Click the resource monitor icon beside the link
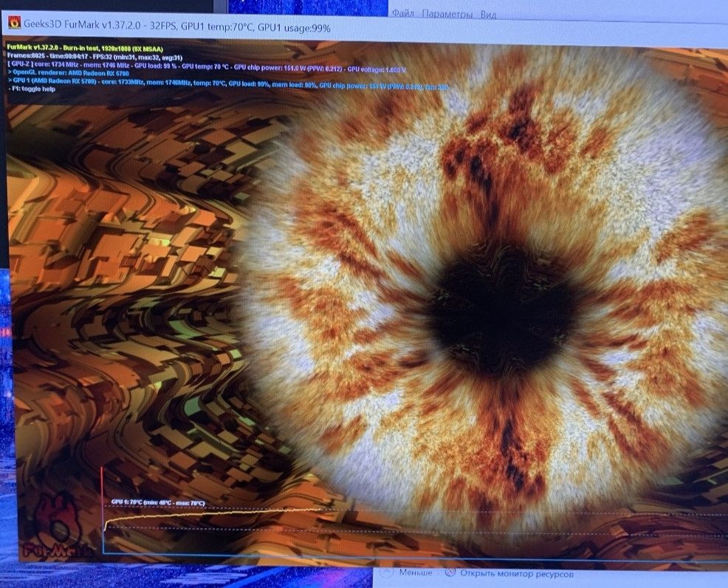Screen dimensions: 728x588 click(450, 572)
